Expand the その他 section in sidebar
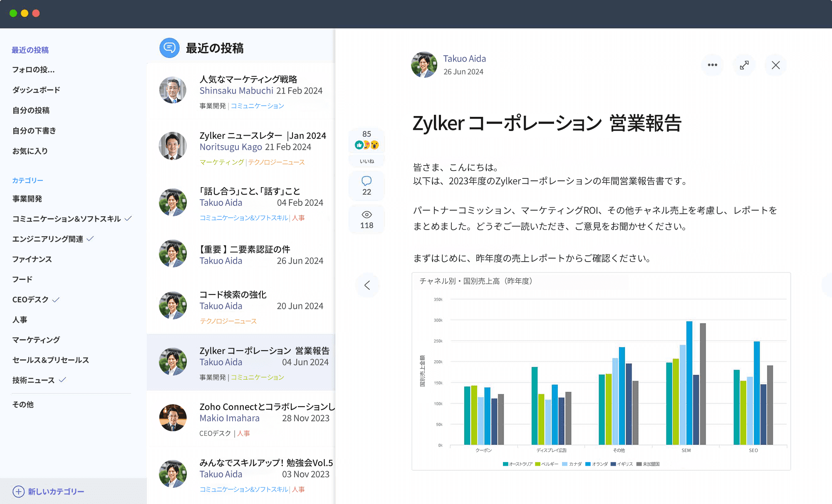832x504 pixels. pyautogui.click(x=23, y=404)
